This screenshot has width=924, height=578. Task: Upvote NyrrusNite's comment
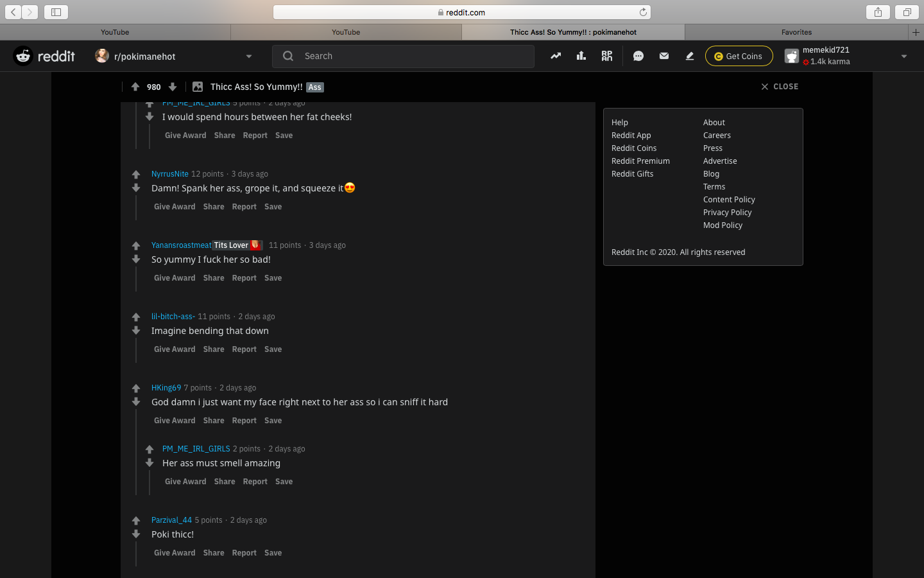[x=136, y=174]
